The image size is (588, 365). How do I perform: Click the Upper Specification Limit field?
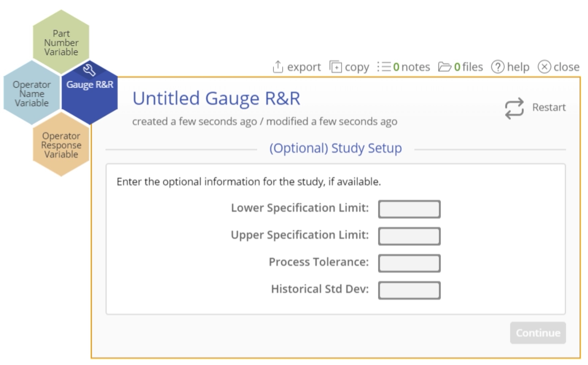pos(409,236)
